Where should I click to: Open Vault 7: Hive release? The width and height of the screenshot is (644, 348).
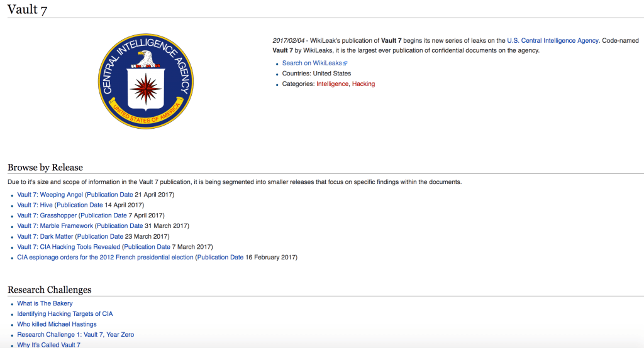click(x=35, y=205)
